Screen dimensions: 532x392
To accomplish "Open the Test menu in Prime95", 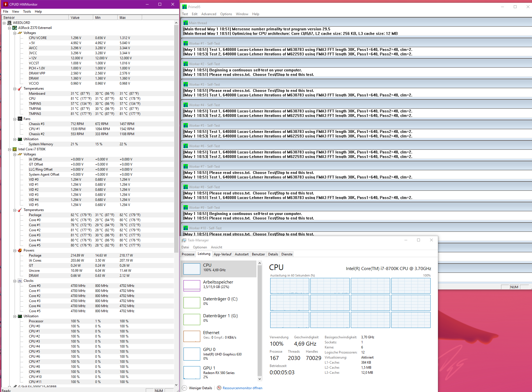I will coord(185,14).
